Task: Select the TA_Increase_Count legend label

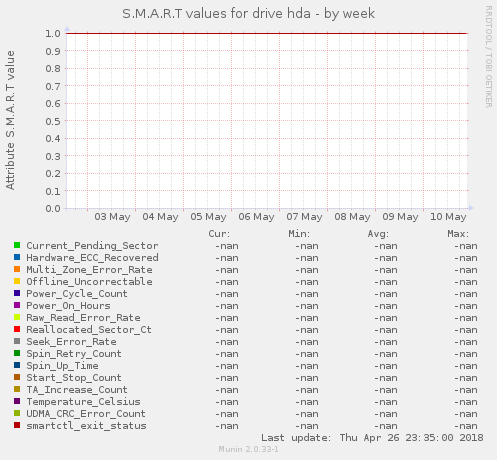Action: click(77, 390)
